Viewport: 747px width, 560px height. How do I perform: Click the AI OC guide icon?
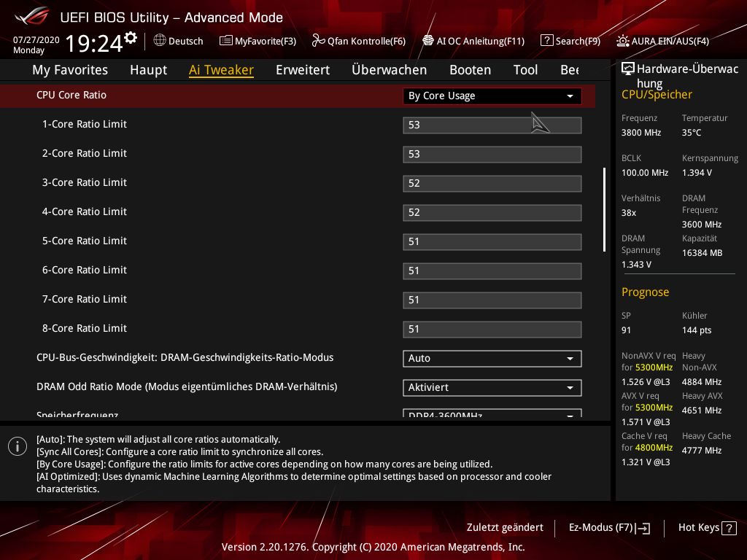pos(428,41)
